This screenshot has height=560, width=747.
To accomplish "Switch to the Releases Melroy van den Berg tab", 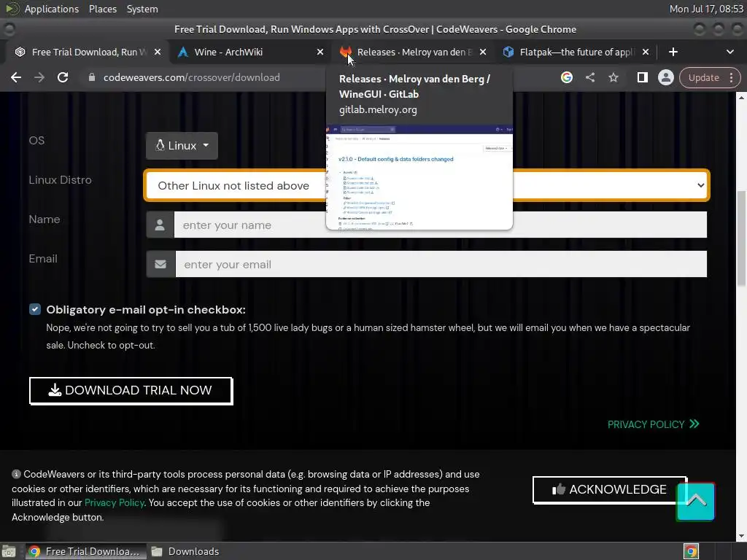I will [x=413, y=52].
